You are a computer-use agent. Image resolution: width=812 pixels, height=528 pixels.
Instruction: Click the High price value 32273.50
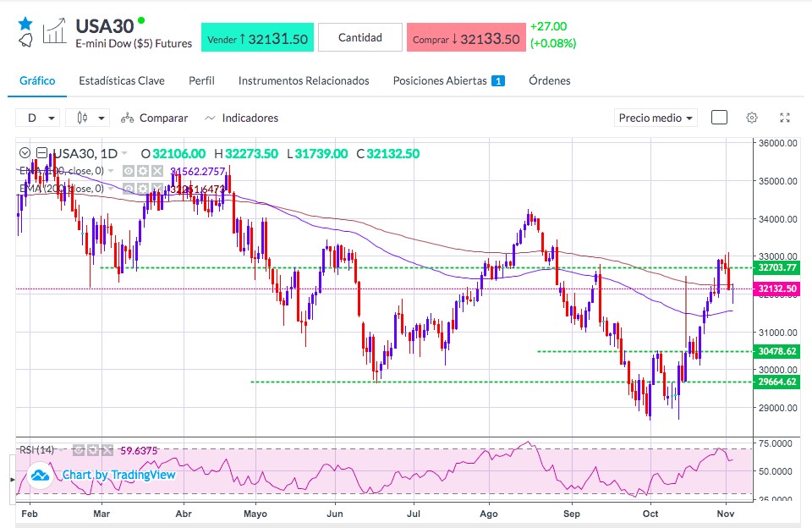coord(252,154)
